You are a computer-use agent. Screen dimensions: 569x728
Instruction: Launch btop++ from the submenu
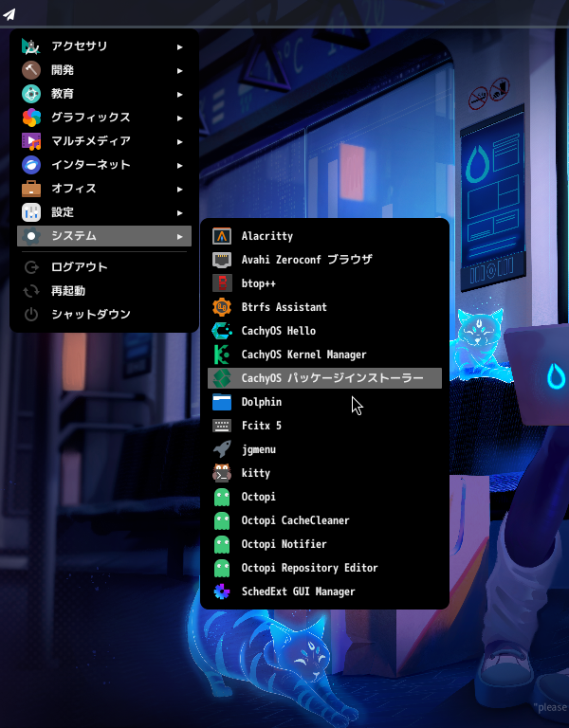coord(324,283)
